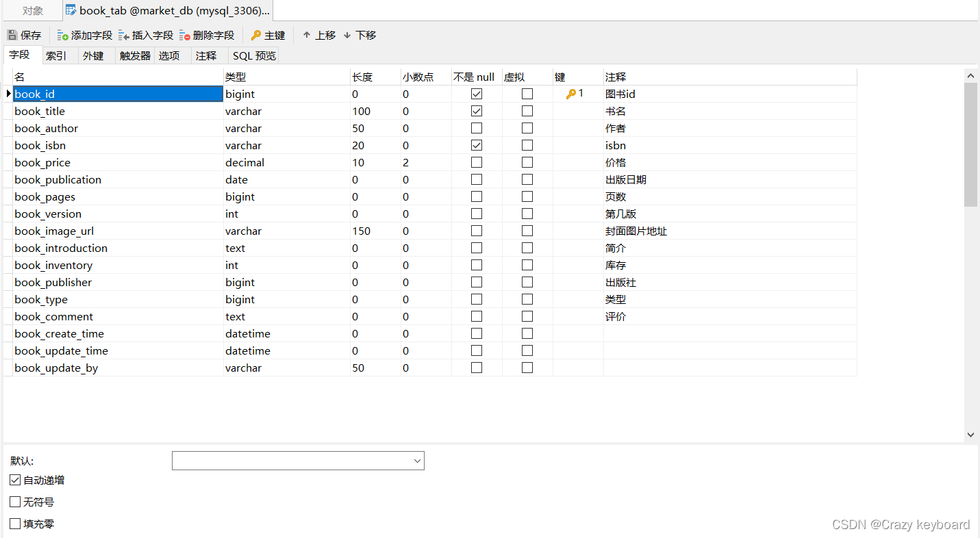Select the book_pages field name
980x538 pixels.
(45, 196)
